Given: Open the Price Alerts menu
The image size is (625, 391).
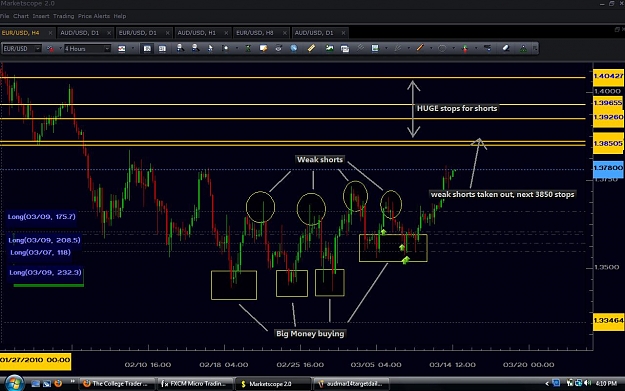Looking at the screenshot, I should tap(94, 16).
